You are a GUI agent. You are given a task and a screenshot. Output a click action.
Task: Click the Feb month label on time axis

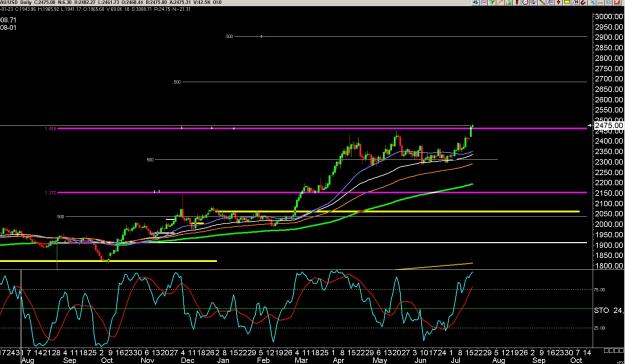tap(263, 360)
